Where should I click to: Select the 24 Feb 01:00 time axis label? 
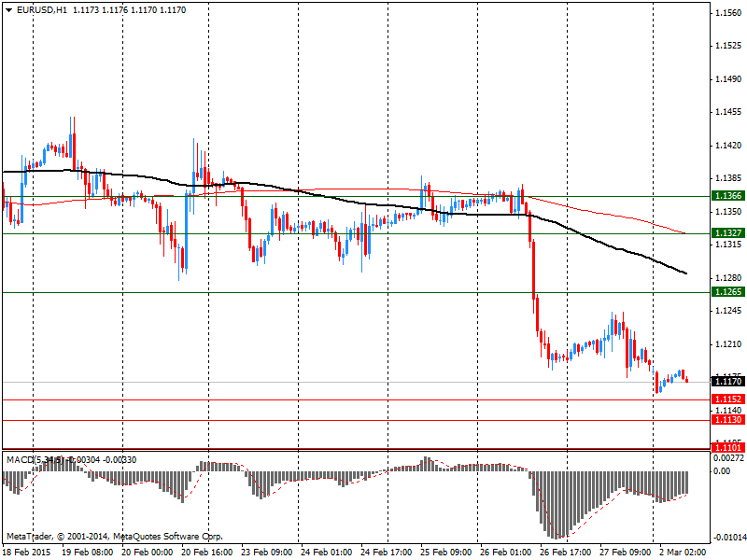click(x=326, y=552)
